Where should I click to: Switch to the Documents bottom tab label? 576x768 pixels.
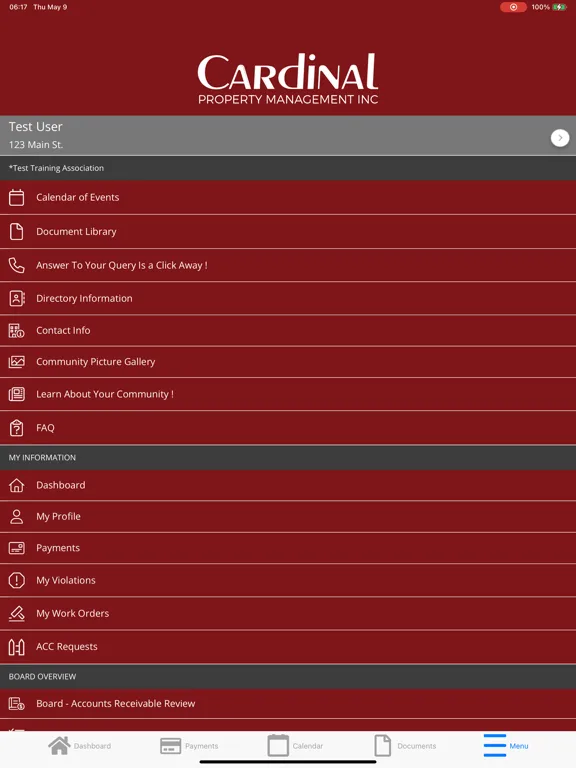point(416,746)
